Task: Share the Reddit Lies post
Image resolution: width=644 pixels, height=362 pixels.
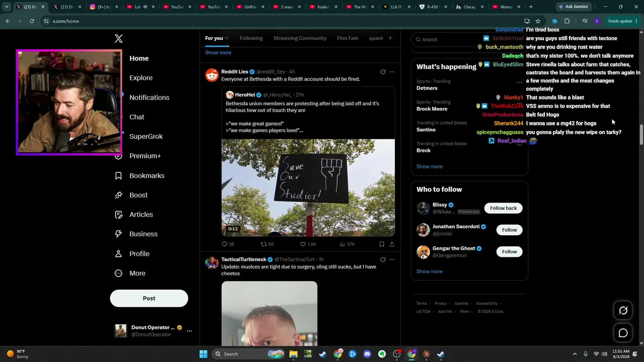Action: pyautogui.click(x=392, y=244)
